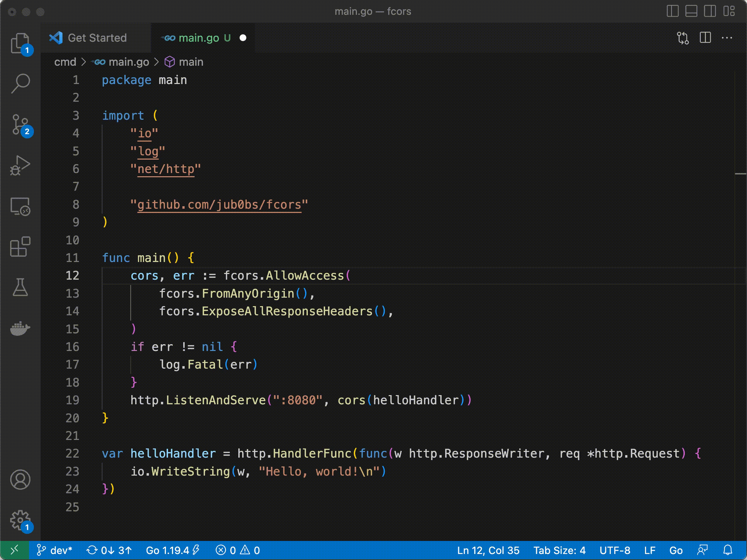Viewport: 747px width, 560px height.
Task: Open the Extensions view
Action: click(20, 246)
